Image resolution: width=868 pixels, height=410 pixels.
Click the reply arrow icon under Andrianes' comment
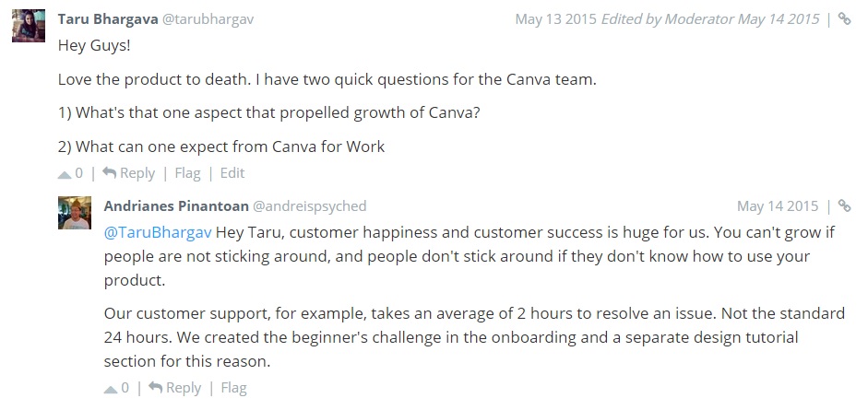(x=156, y=388)
